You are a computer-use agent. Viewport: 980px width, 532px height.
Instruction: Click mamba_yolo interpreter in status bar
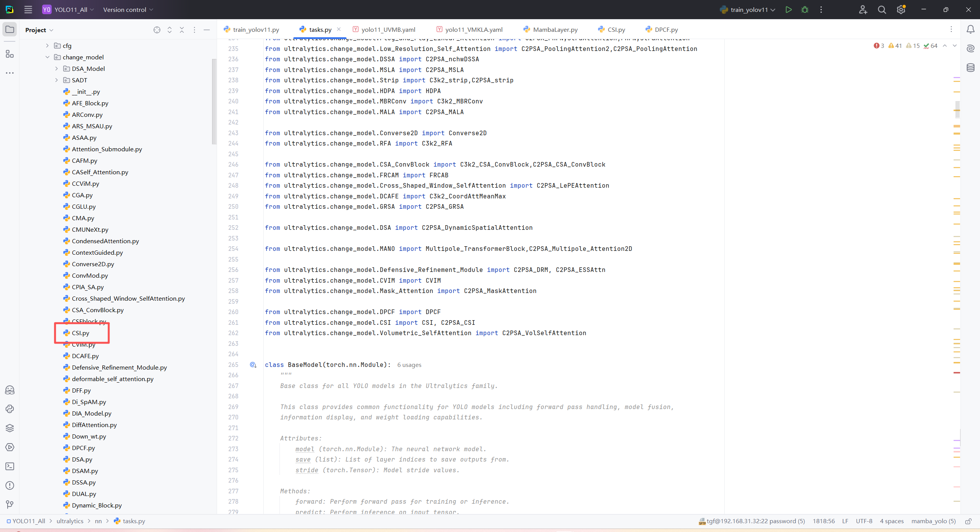[x=933, y=521]
